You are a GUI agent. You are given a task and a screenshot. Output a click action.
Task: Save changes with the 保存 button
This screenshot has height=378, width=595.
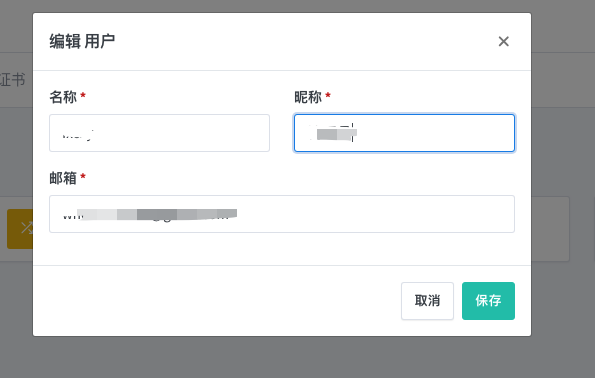coord(488,301)
